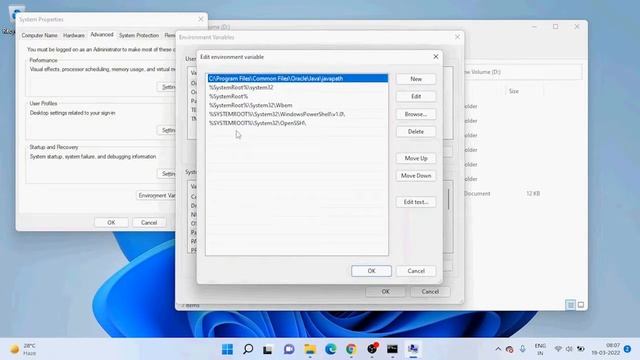Close the Edit environment variable dialog
Screen dimensions: 640x360
436,57
